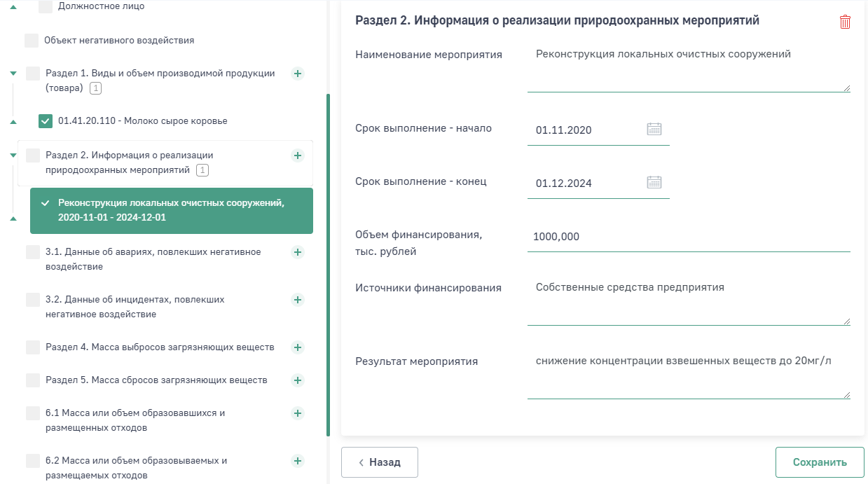Image resolution: width=868 pixels, height=484 pixels.
Task: Toggle checkbox for Раздел 4 Масса выбросов
Action: (x=33, y=347)
